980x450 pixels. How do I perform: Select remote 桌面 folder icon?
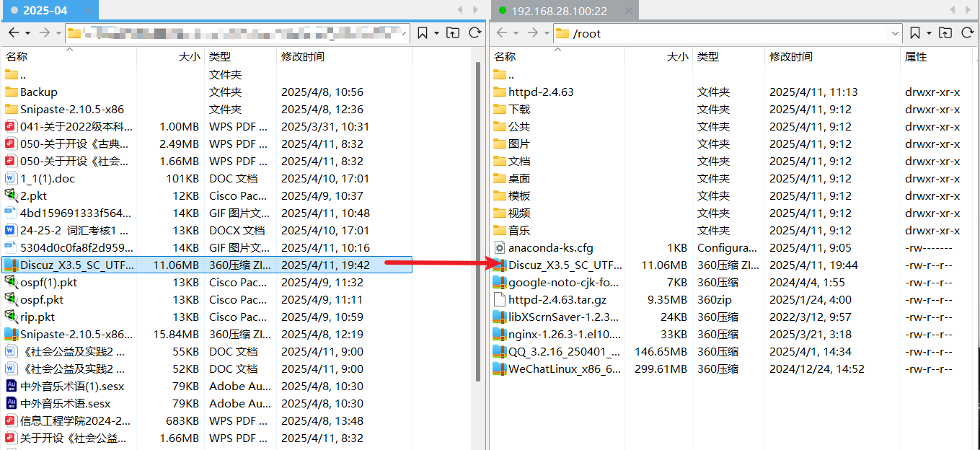pyautogui.click(x=500, y=178)
